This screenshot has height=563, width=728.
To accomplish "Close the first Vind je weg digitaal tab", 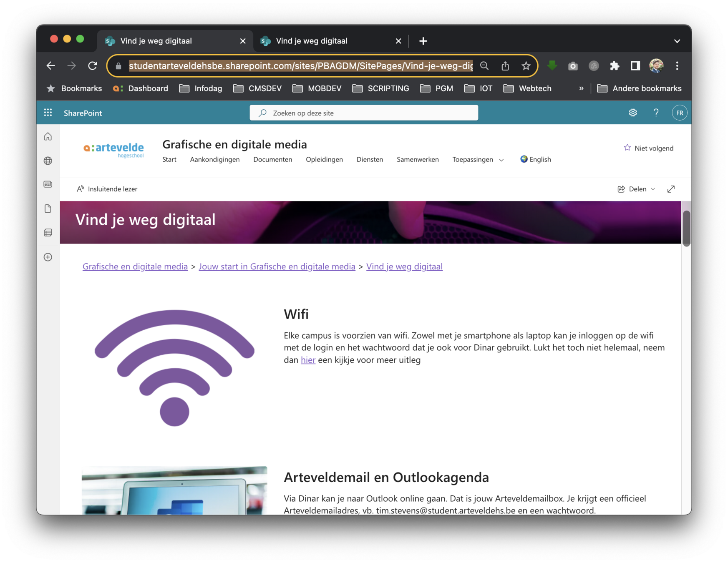I will tap(242, 41).
